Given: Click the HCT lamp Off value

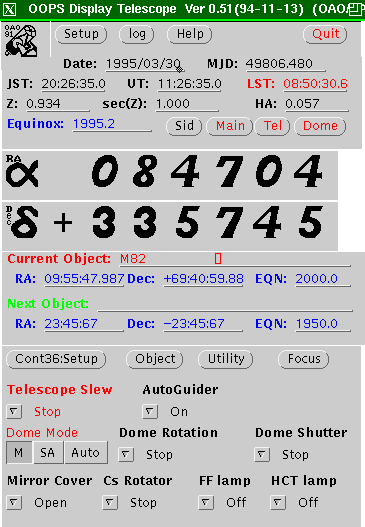Looking at the screenshot, I should click(308, 503).
